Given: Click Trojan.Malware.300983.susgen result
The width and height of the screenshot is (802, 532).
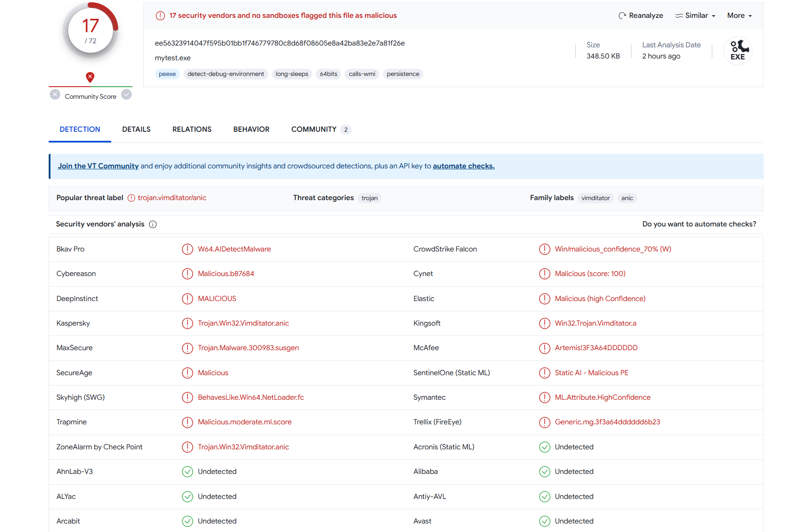Looking at the screenshot, I should (x=248, y=348).
